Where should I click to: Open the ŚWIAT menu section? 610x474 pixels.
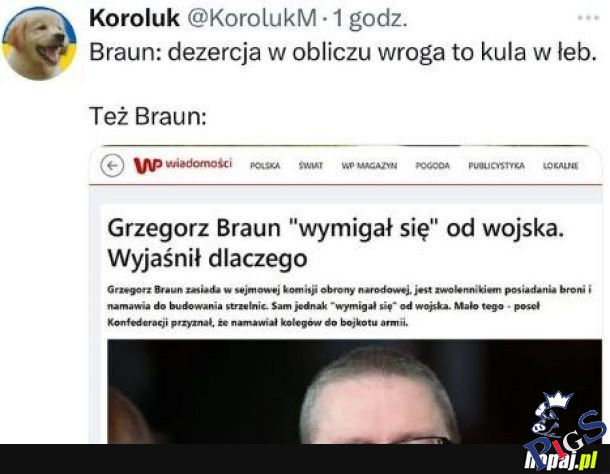(x=310, y=166)
